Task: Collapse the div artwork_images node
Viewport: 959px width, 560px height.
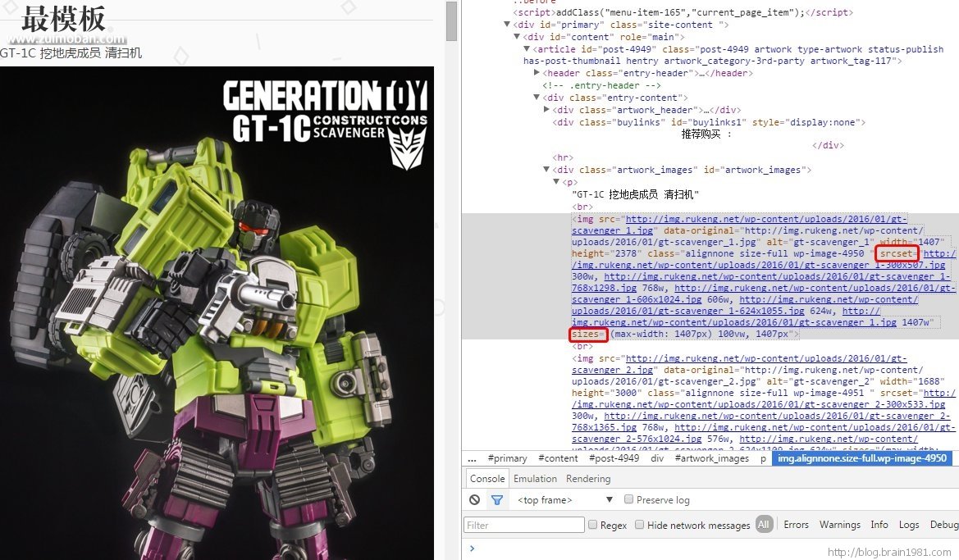Action: [546, 170]
